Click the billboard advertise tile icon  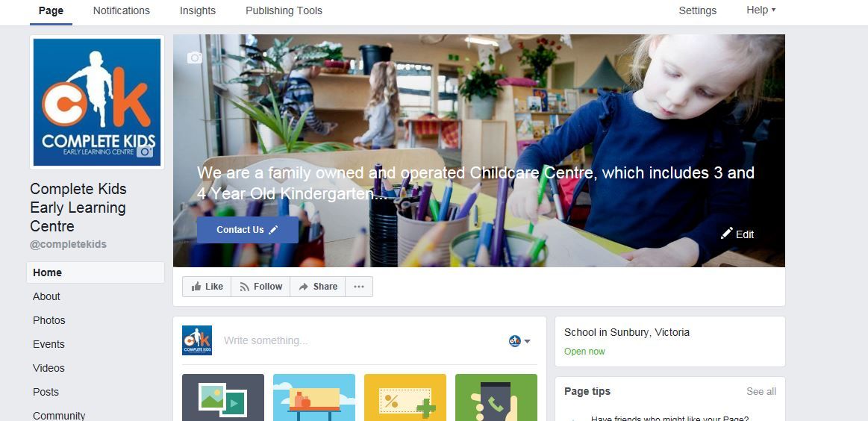tap(314, 398)
